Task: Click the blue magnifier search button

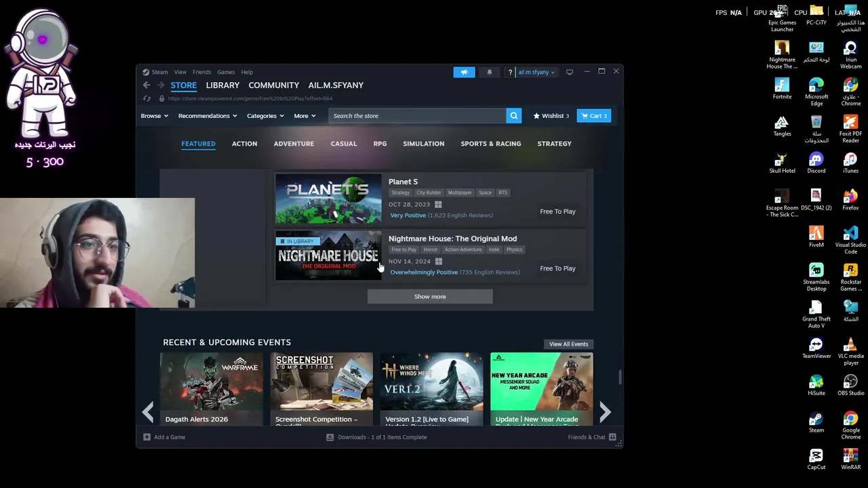Action: click(x=514, y=116)
